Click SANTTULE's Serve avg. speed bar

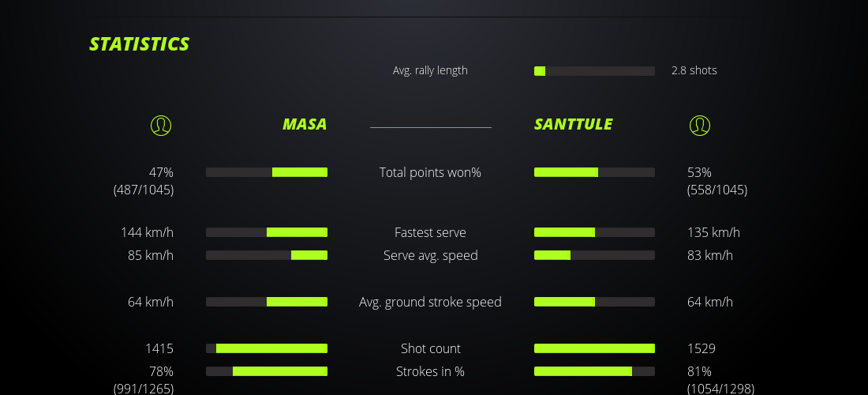[594, 255]
